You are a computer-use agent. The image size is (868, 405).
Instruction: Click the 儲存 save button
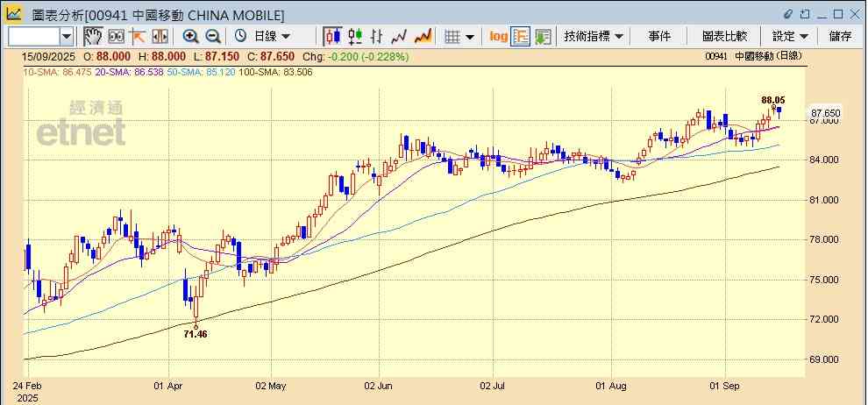(x=840, y=37)
